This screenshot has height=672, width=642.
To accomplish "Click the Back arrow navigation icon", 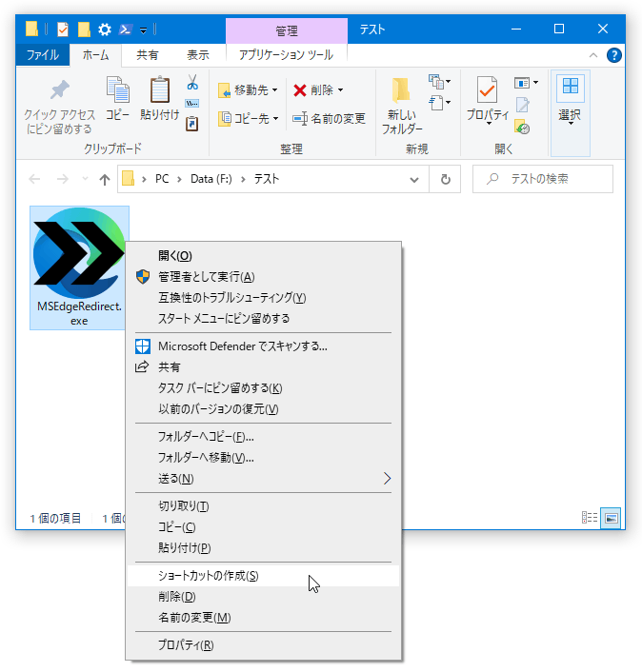I will 34,179.
